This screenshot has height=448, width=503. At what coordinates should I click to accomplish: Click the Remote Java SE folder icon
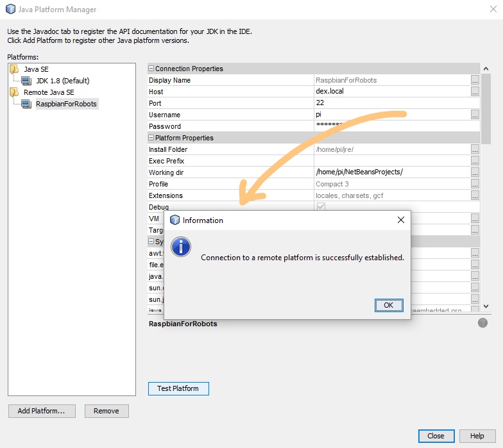tap(14, 92)
